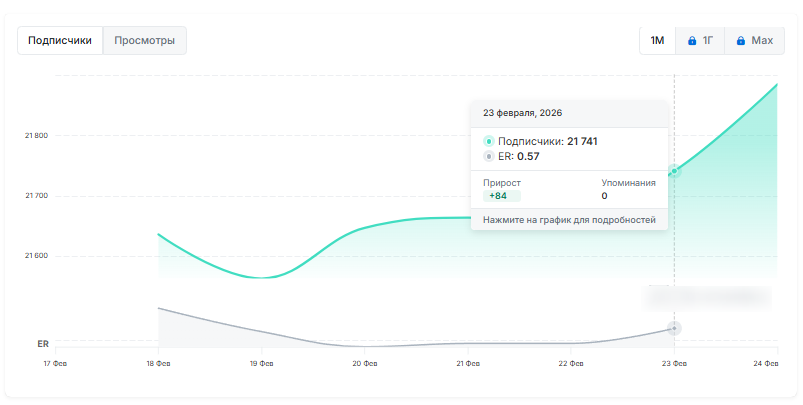Open the Просмотры tab
Image resolution: width=803 pixels, height=405 pixels.
144,41
